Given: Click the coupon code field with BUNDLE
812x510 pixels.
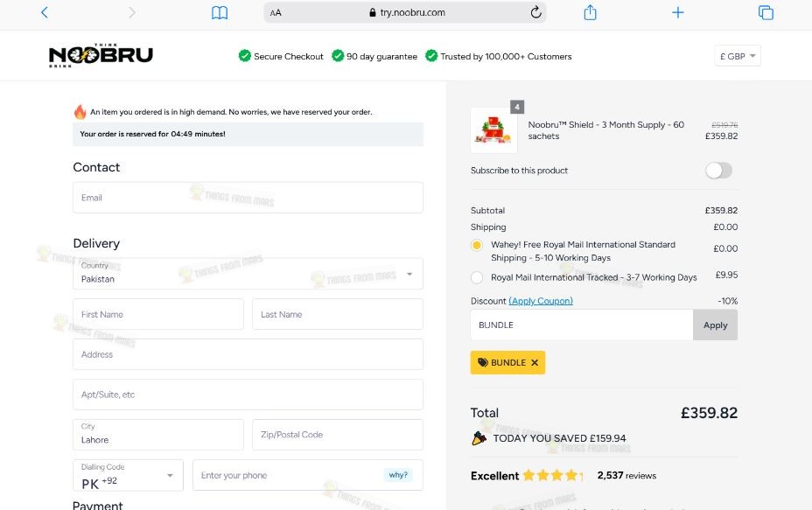Looking at the screenshot, I should pyautogui.click(x=582, y=325).
